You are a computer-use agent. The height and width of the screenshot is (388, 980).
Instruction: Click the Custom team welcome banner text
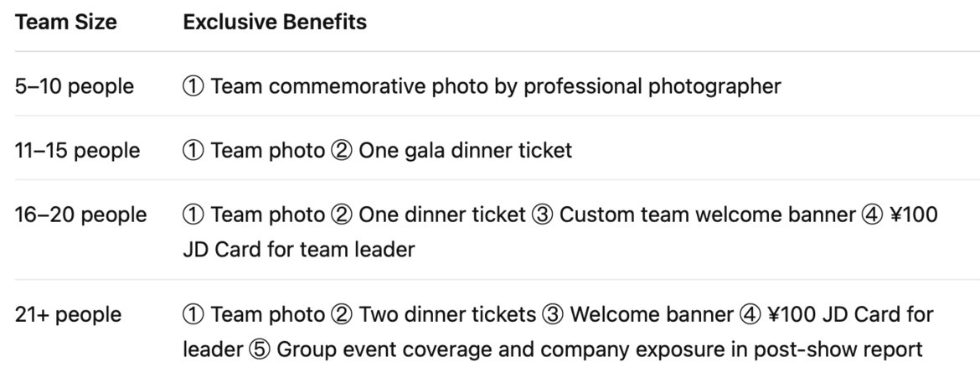(x=707, y=215)
